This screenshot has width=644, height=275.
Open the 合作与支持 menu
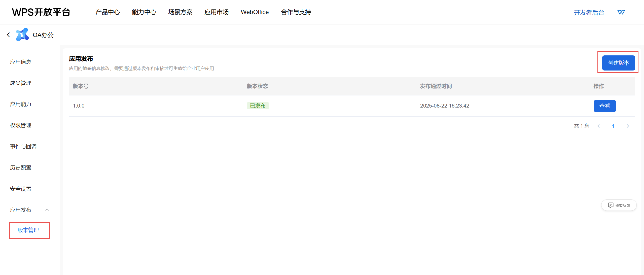(x=296, y=12)
